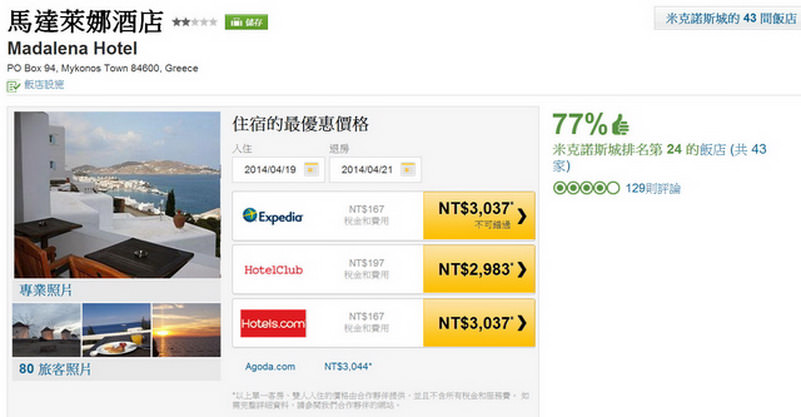The height and width of the screenshot is (417, 801).
Task: Select the HotelClub NT$2,983 price button
Action: 478,269
